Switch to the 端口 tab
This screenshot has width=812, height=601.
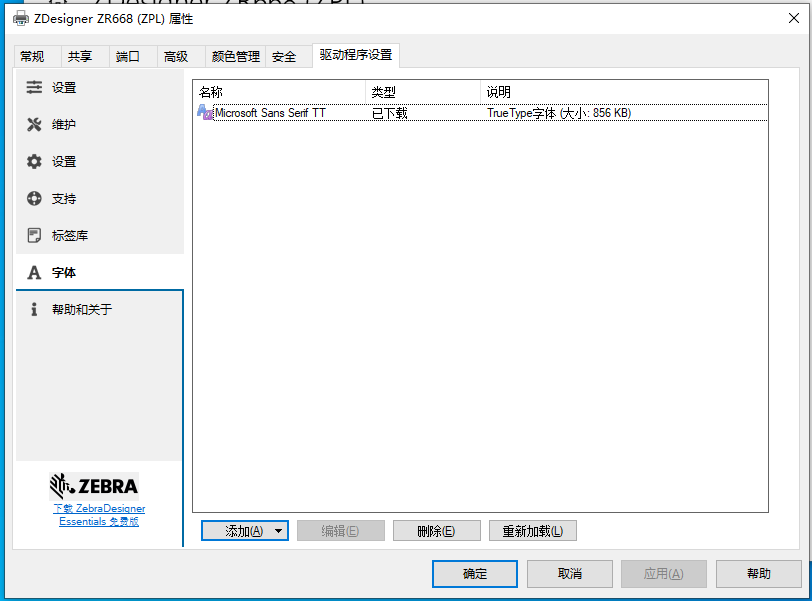point(128,57)
